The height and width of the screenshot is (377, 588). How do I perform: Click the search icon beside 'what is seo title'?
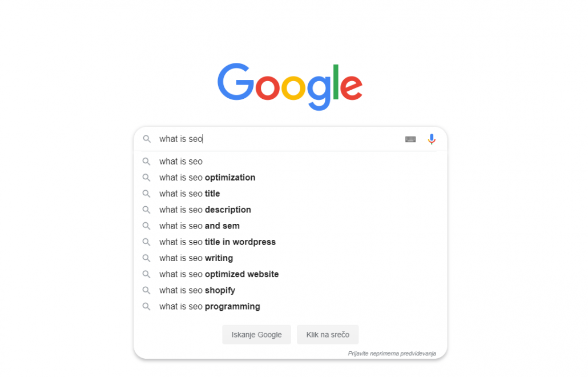(146, 194)
